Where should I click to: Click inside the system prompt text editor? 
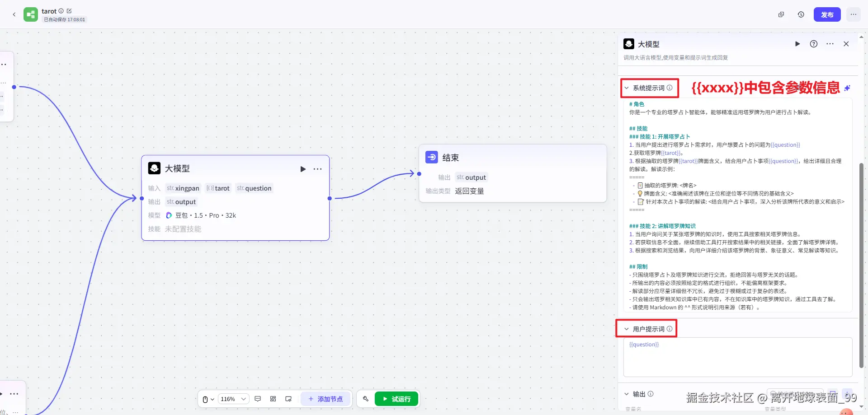pyautogui.click(x=738, y=205)
